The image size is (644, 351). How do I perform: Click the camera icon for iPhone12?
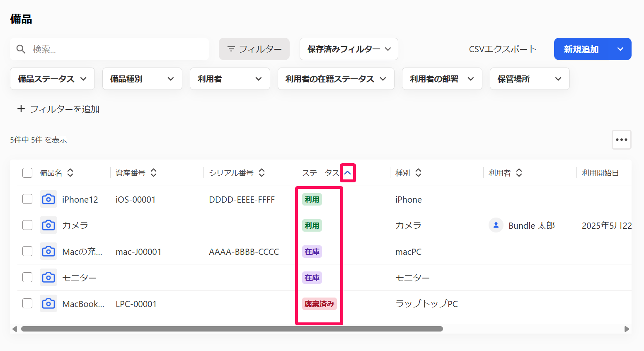(48, 199)
